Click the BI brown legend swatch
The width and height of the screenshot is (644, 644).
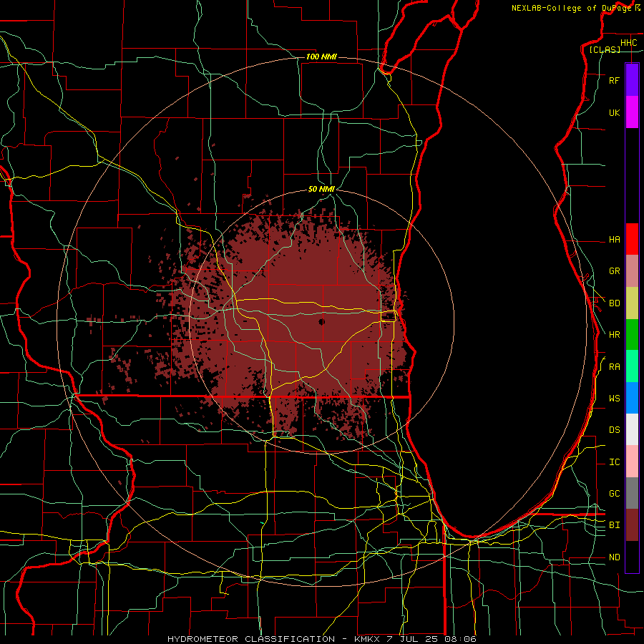(632, 525)
